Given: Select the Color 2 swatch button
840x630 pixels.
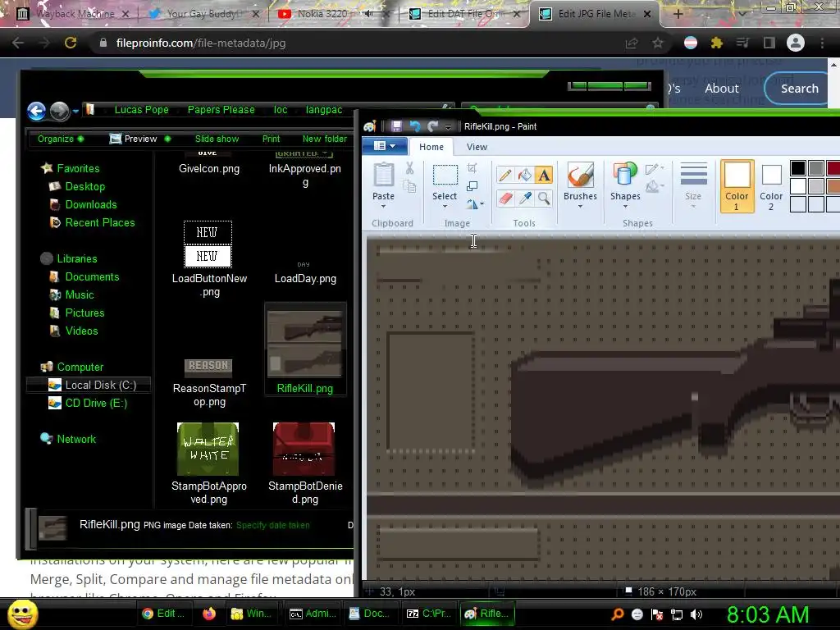Looking at the screenshot, I should (771, 186).
